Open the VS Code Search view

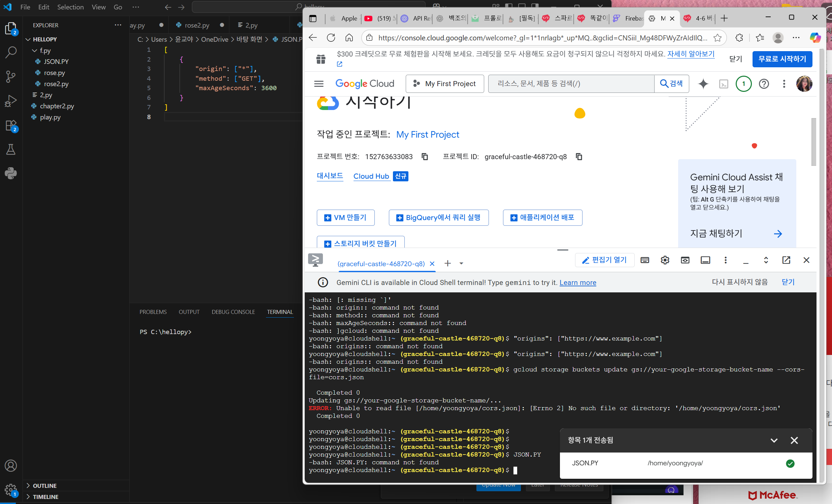coord(11,52)
